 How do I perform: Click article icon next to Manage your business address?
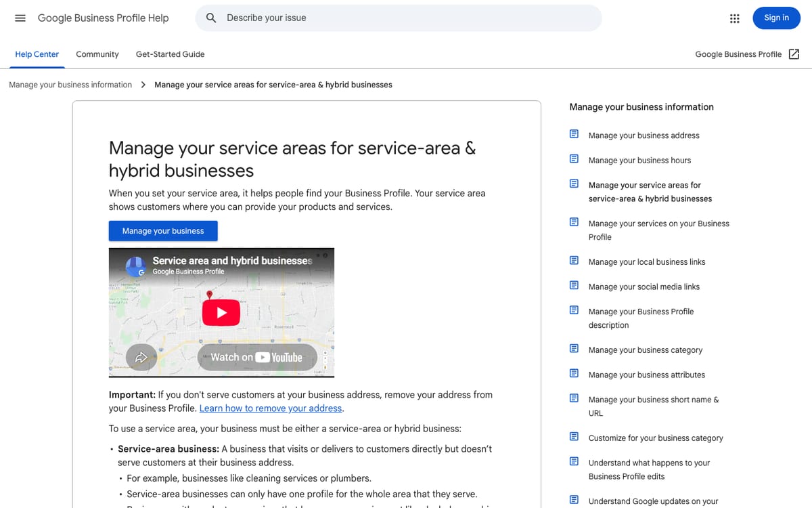(574, 134)
